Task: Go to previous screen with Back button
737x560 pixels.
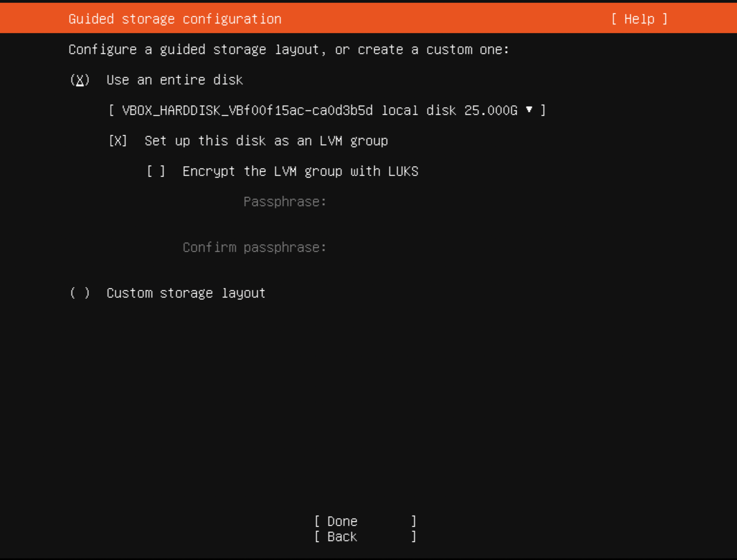Action: (x=366, y=537)
